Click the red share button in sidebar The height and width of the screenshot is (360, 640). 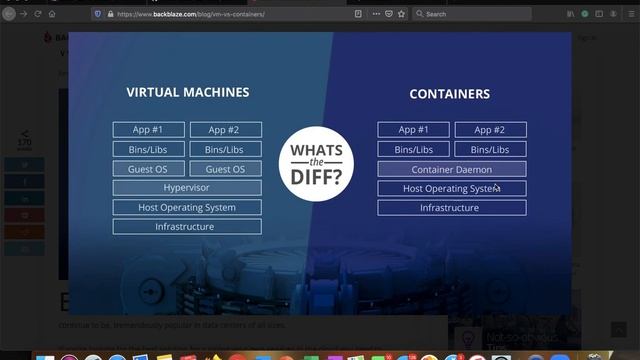point(24,215)
